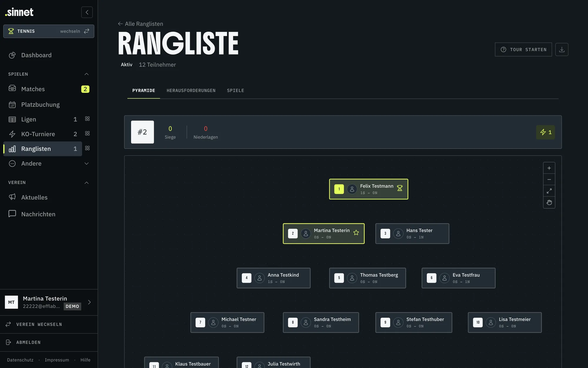Click the trophy icon on Felix Testmann's card
Image resolution: width=588 pixels, height=368 pixels.
400,188
